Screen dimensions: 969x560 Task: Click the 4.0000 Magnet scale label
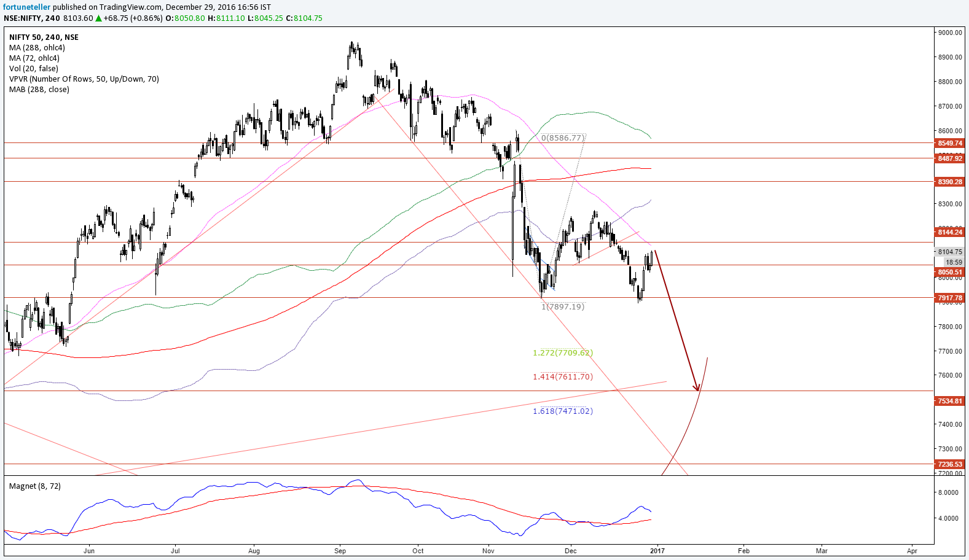[948, 518]
